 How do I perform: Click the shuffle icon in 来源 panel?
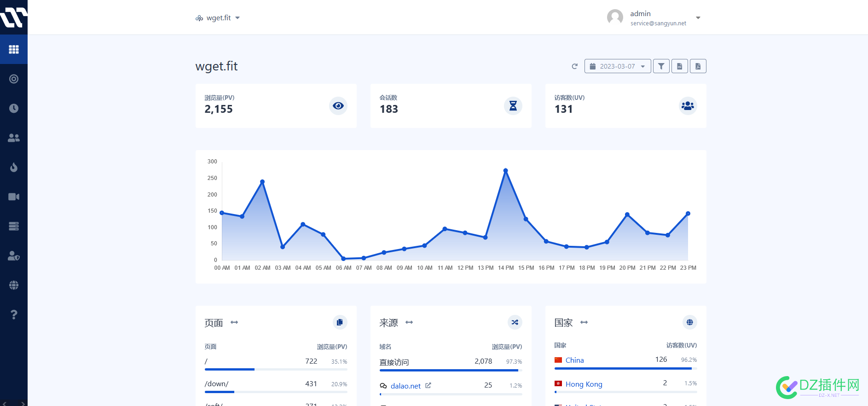pos(515,322)
